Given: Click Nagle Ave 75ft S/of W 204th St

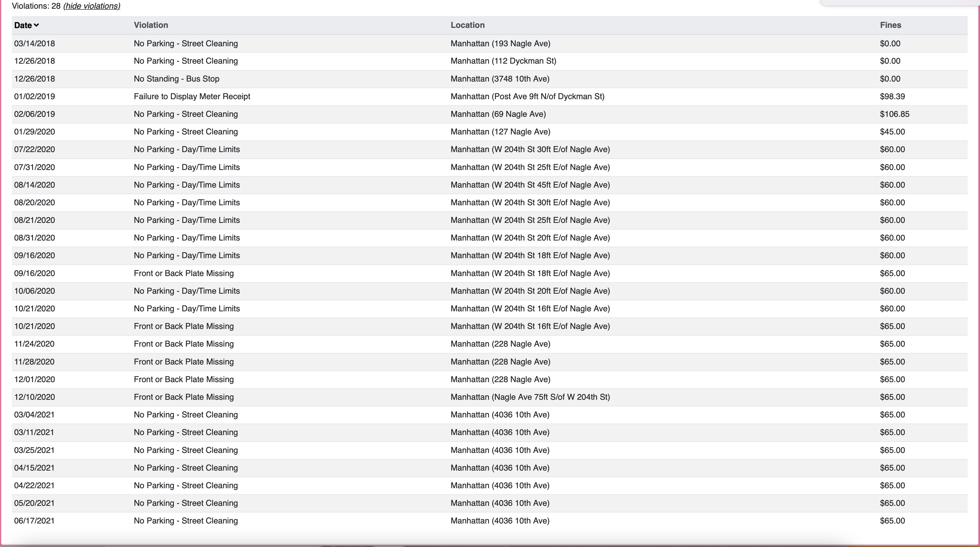Looking at the screenshot, I should pos(530,397).
